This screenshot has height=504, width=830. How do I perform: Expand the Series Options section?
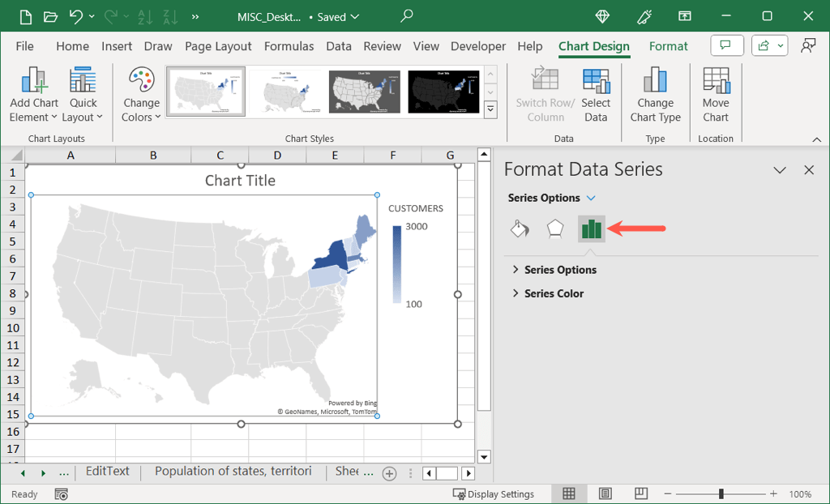tap(559, 270)
